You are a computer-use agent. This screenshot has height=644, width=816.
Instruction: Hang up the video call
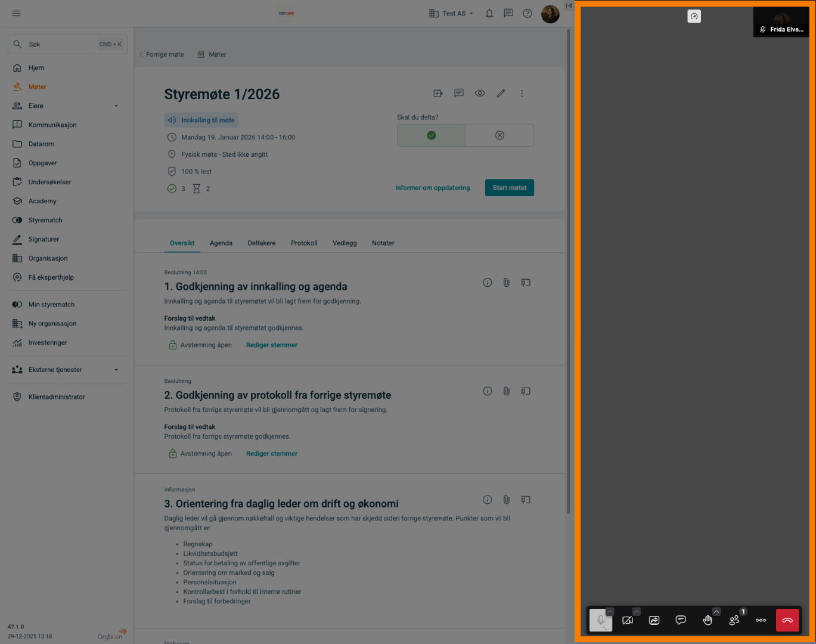coord(787,620)
